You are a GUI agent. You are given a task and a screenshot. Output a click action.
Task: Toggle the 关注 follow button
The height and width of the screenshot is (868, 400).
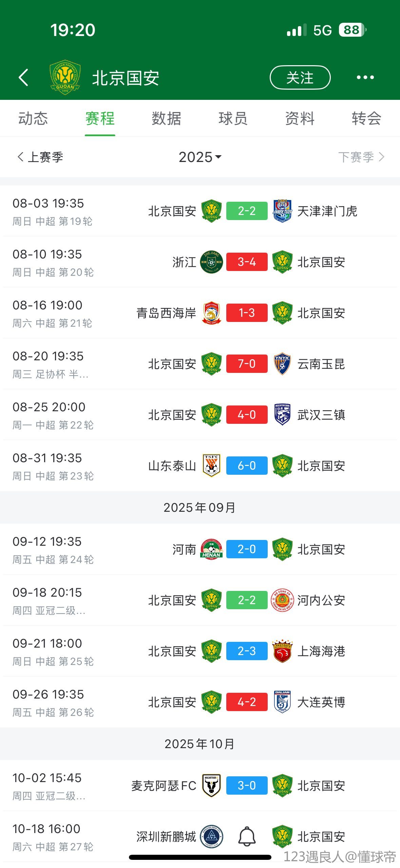300,77
